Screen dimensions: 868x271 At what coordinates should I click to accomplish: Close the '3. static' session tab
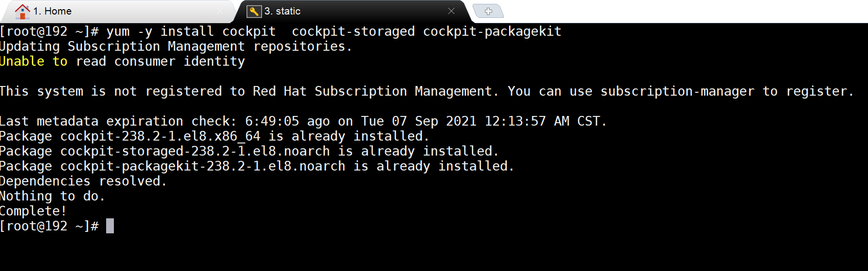pyautogui.click(x=451, y=11)
